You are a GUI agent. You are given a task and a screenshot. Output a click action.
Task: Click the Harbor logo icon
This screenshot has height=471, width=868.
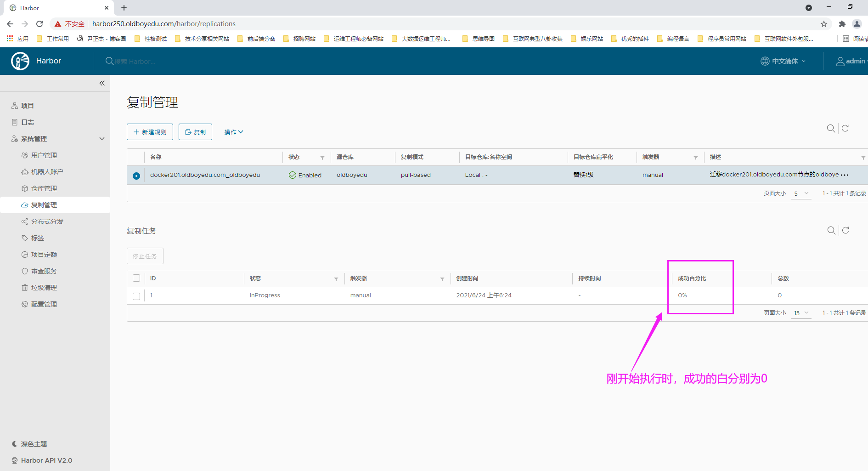point(20,61)
